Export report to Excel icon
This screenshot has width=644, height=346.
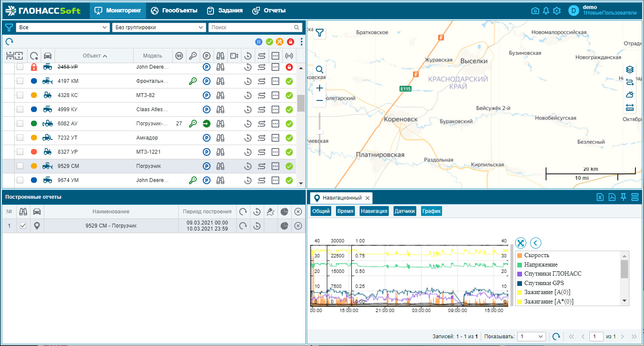tap(600, 197)
